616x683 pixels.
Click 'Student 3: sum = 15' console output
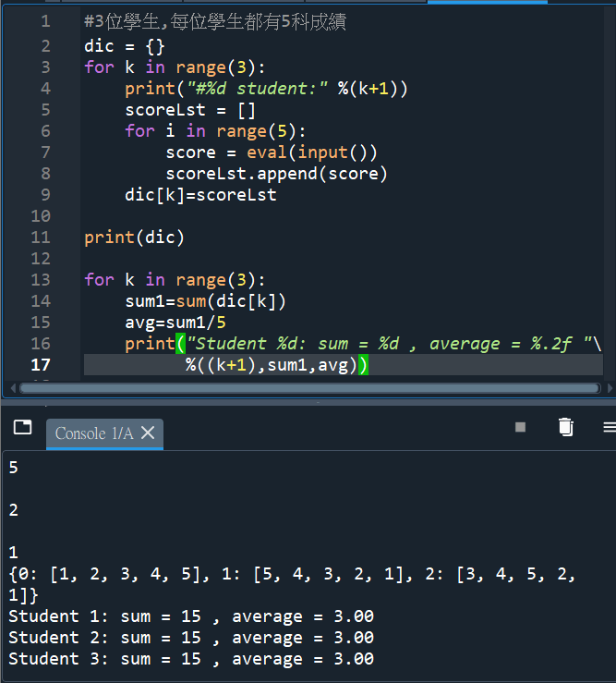click(104, 659)
